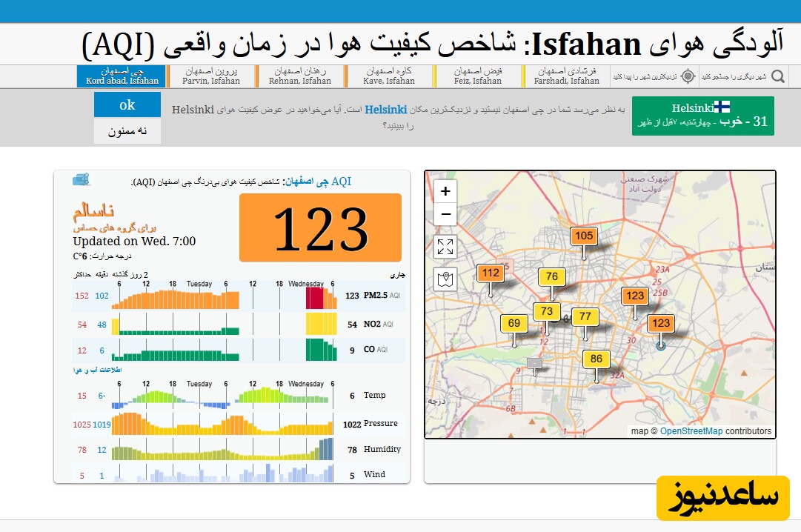Click the چی اصفهان AQI title link

coord(318,182)
